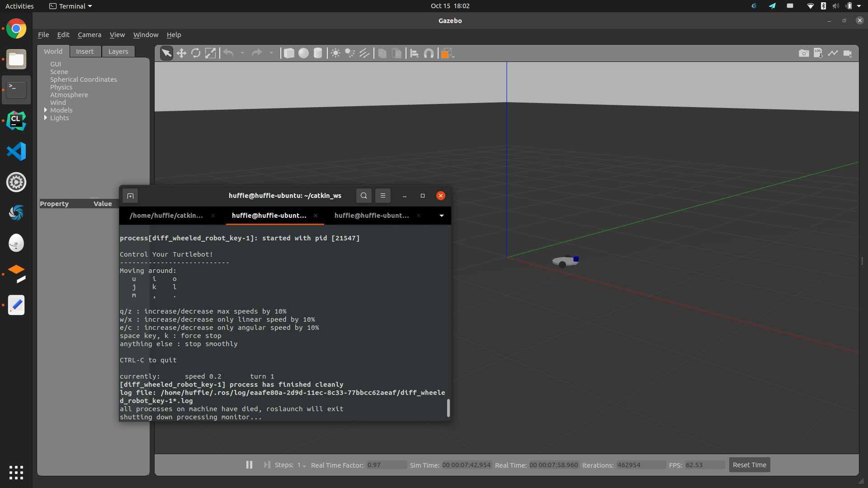Screen dimensions: 868x488
Task: Open the data logger LOG icon
Action: click(818, 53)
